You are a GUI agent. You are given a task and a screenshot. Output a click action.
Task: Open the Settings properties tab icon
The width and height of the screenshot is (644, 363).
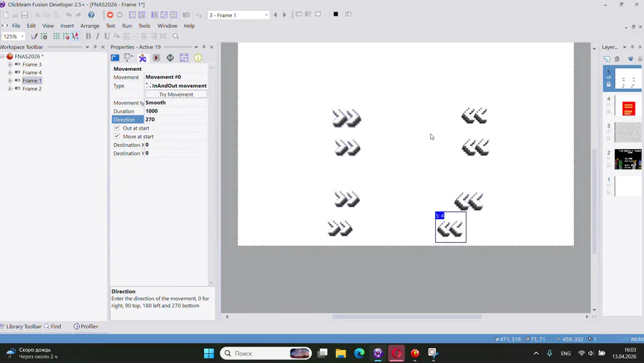[115, 57]
